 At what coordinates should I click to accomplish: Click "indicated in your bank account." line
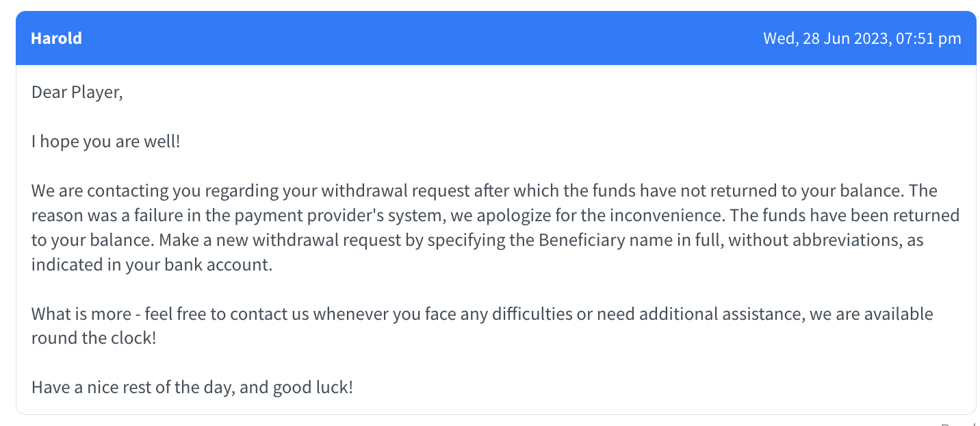[152, 265]
